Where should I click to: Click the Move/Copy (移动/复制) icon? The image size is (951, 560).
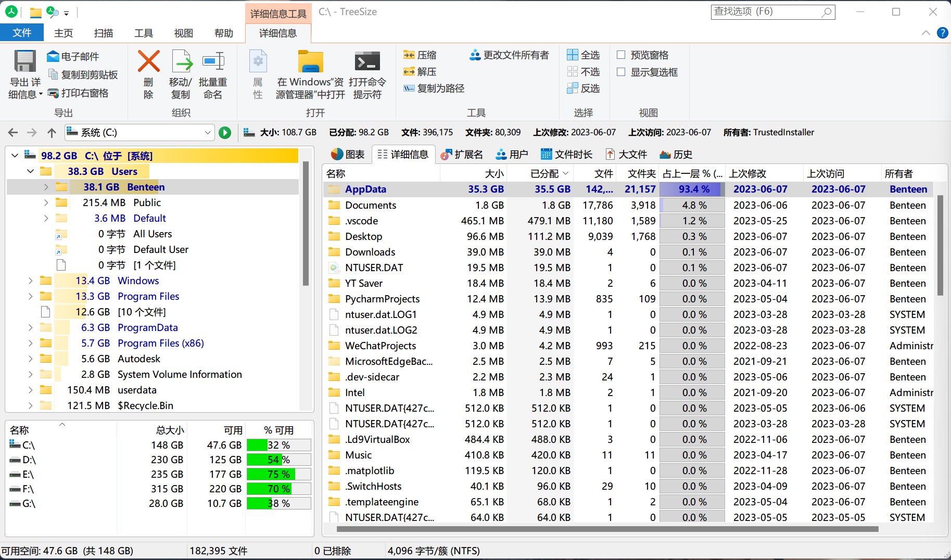(x=181, y=61)
